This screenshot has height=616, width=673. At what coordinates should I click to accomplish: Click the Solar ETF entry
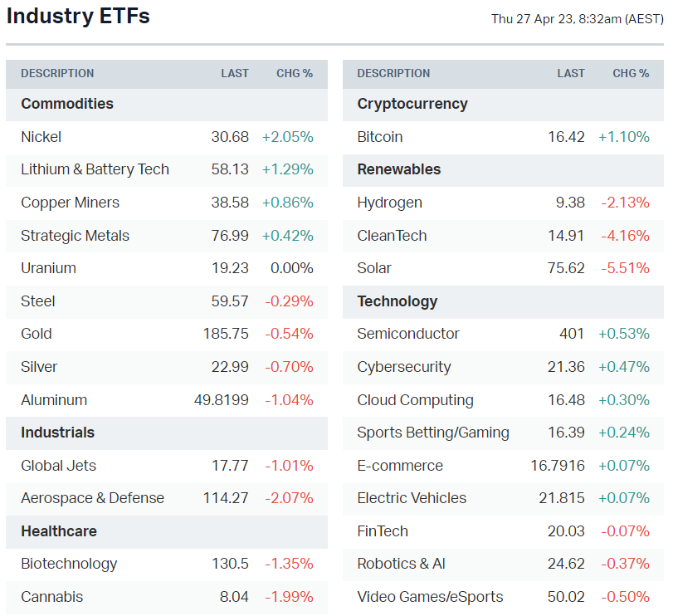click(374, 268)
